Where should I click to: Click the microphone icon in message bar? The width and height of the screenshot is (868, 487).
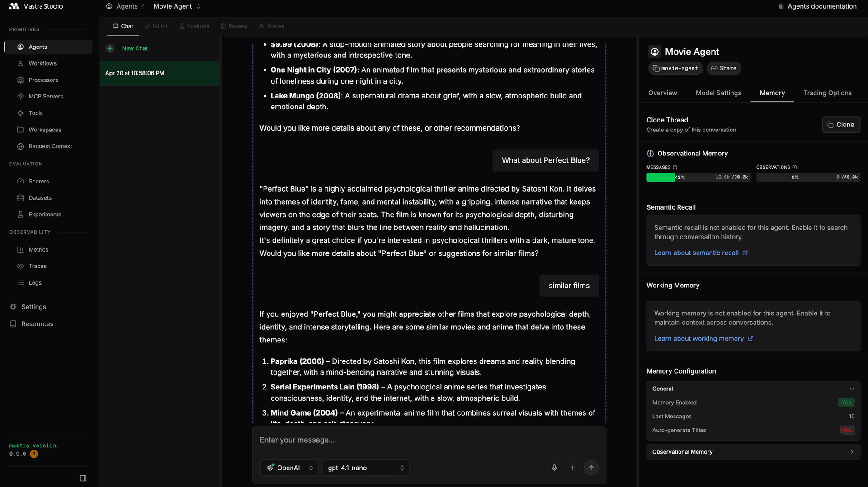click(x=554, y=468)
